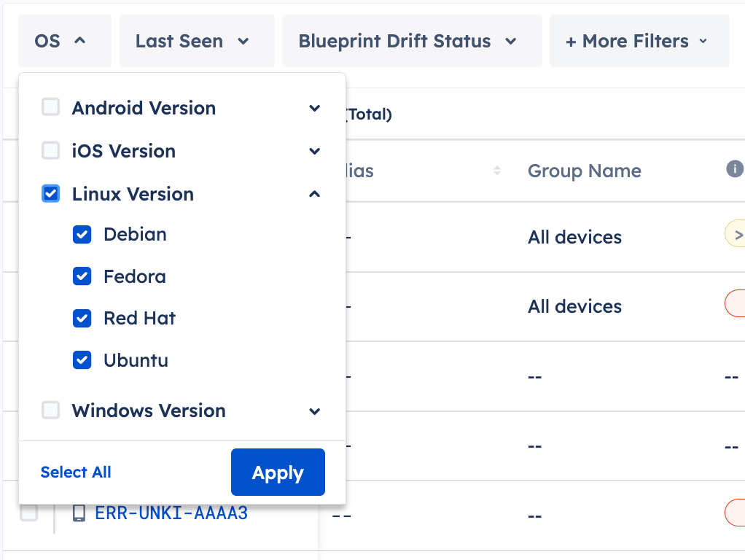Click the Group Name column header
The height and width of the screenshot is (560, 745).
585,171
